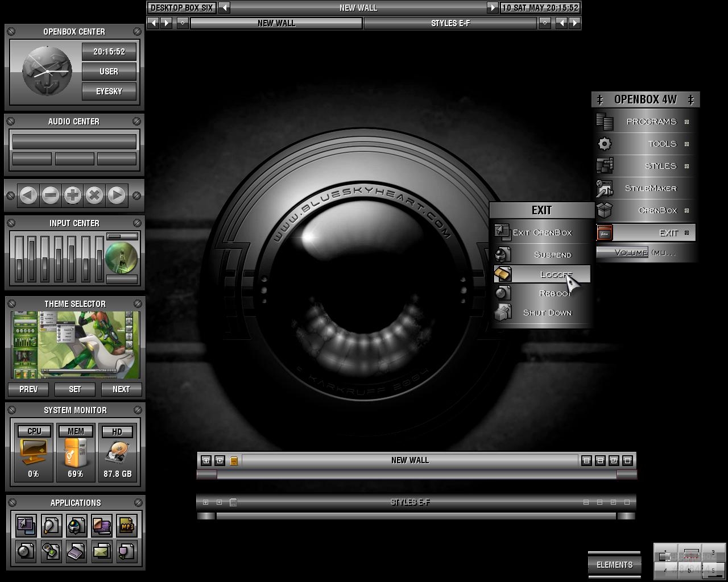Select Suspend in the Exit submenu
Screen dimensions: 728x582
(542, 254)
